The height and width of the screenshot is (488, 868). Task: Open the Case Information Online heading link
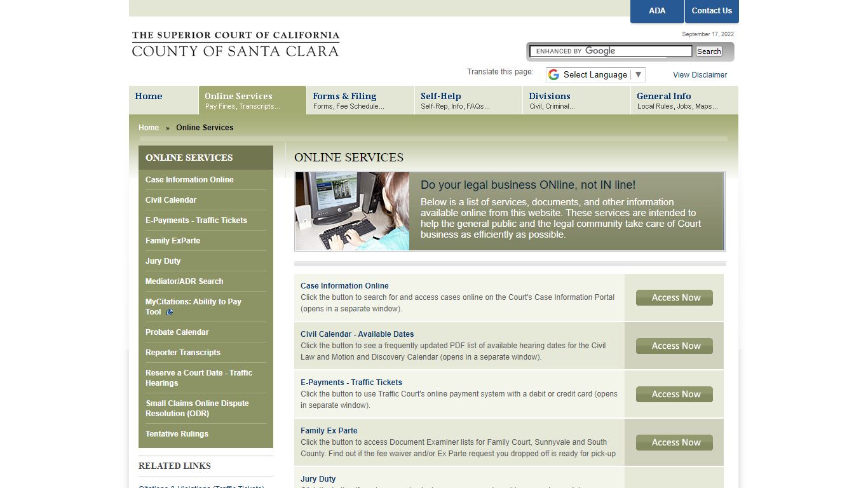[x=344, y=286]
